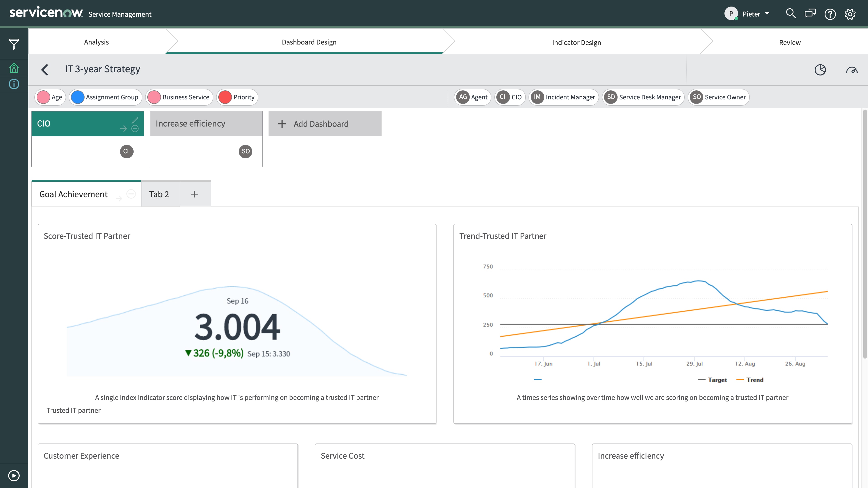The height and width of the screenshot is (488, 868).
Task: Go to the Indicator Design step
Action: [576, 42]
